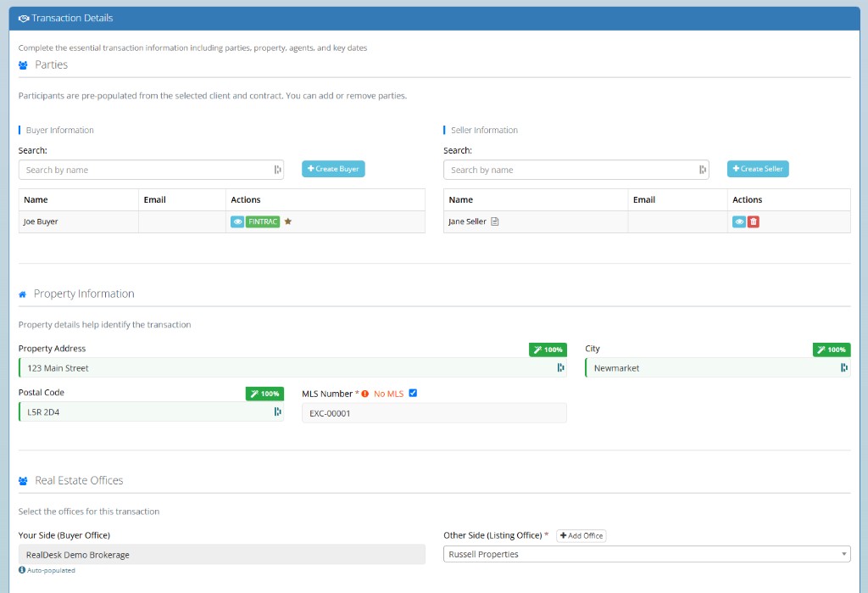Click the MLS Number field showing EXC-00001

coord(434,413)
